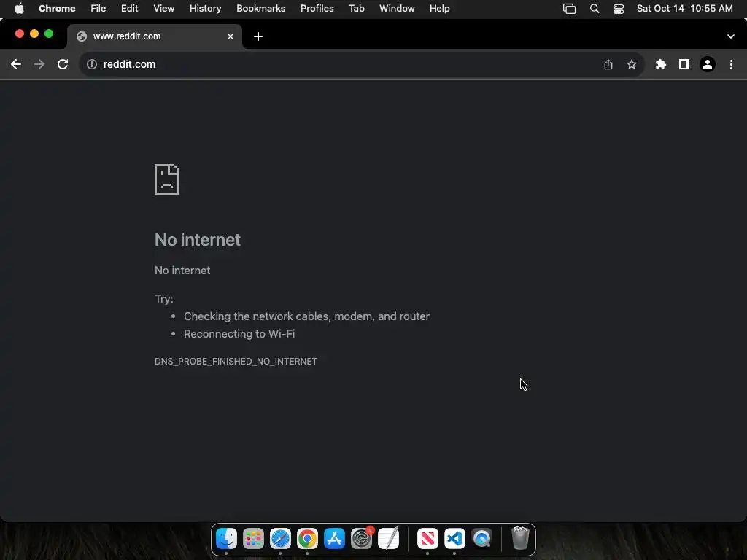
Task: Click the DNS_PROBE_FINISHED_NO_INTERNET error code
Action: tap(236, 361)
